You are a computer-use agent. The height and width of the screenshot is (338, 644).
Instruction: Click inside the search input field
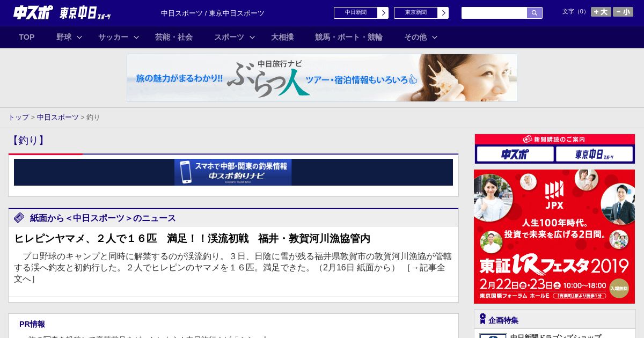[x=494, y=13]
